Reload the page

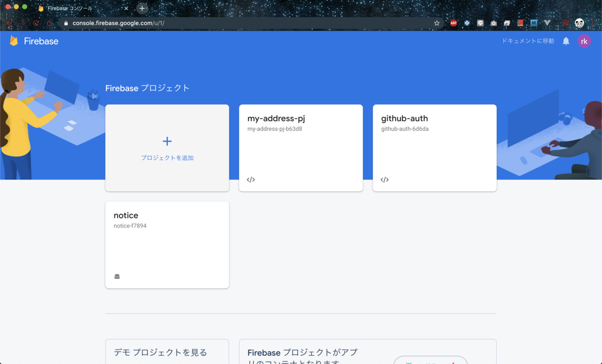tap(36, 23)
